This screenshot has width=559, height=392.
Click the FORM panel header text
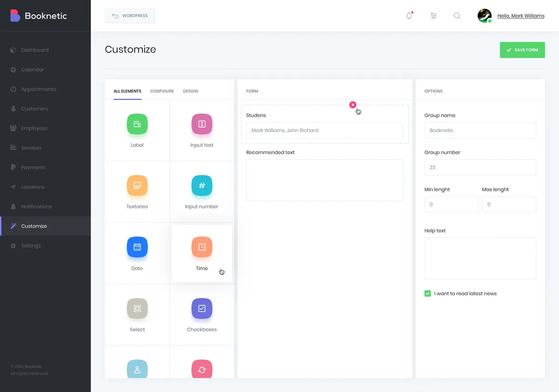click(x=252, y=91)
